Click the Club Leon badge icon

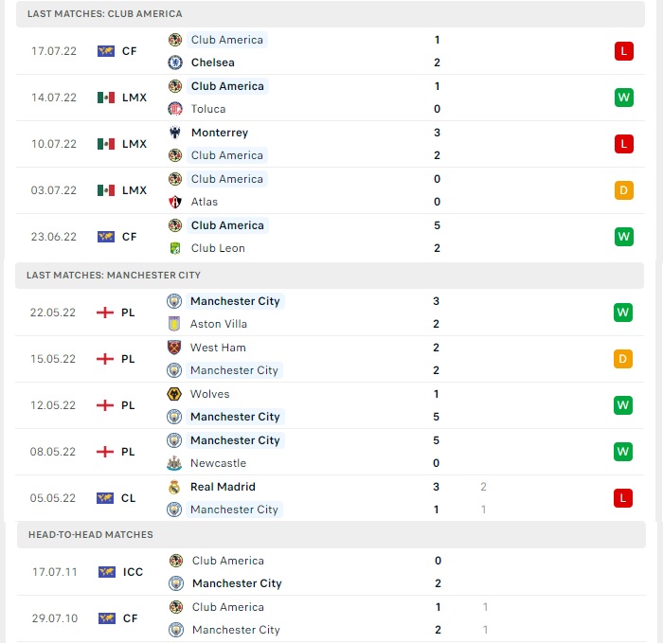[x=175, y=248]
